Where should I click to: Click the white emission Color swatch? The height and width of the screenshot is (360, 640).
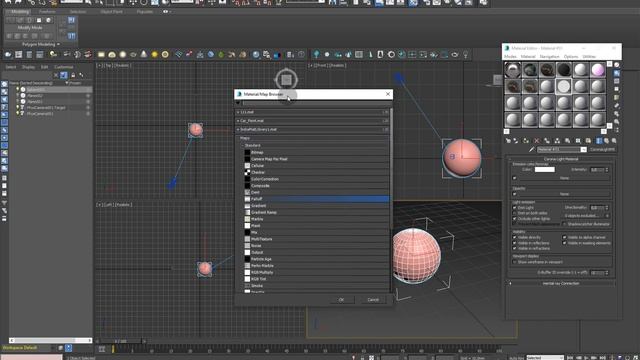click(x=545, y=169)
